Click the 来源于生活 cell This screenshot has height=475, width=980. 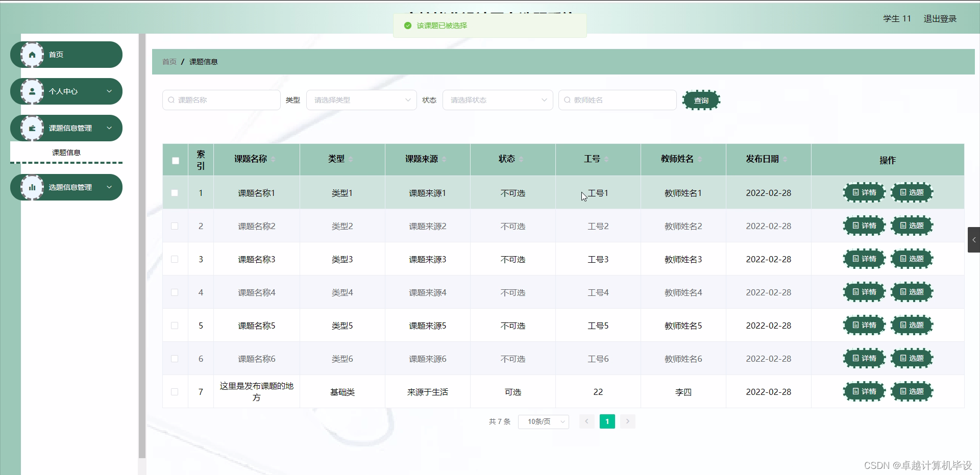428,392
